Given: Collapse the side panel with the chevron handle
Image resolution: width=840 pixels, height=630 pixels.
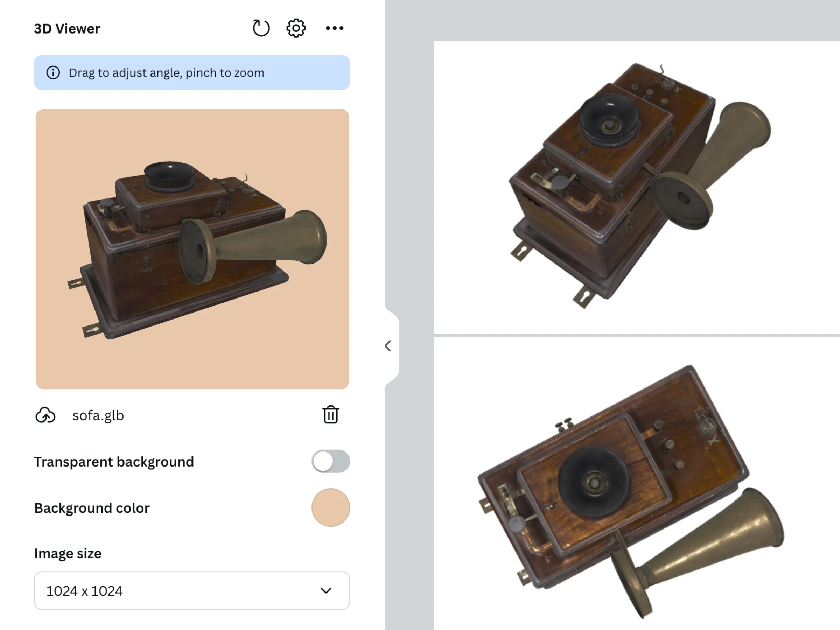Looking at the screenshot, I should click(388, 346).
